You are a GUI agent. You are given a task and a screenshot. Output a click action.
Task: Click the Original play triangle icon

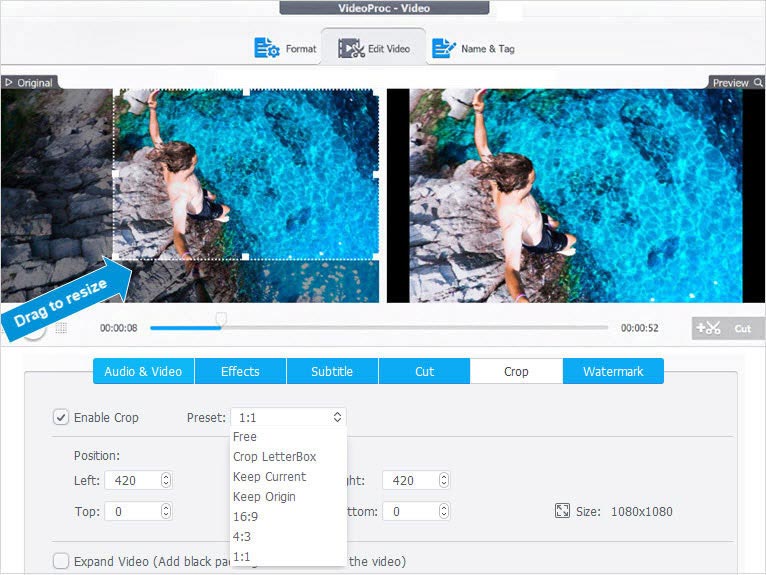(8, 83)
